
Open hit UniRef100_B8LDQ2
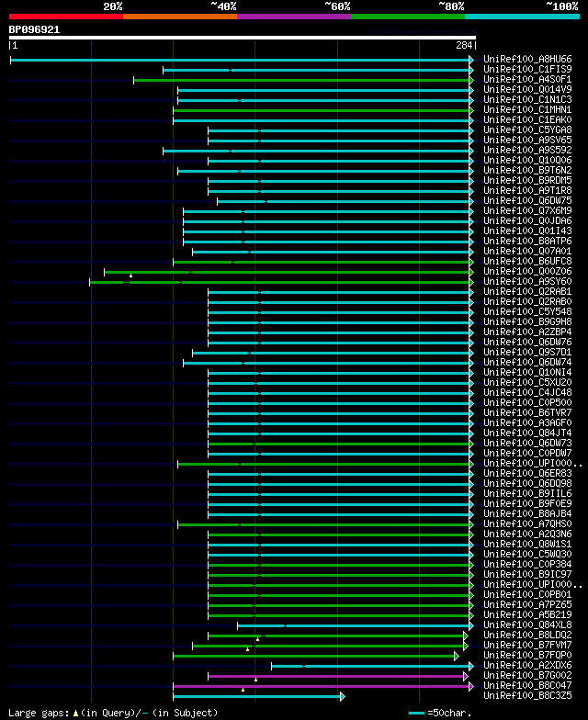pyautogui.click(x=527, y=636)
